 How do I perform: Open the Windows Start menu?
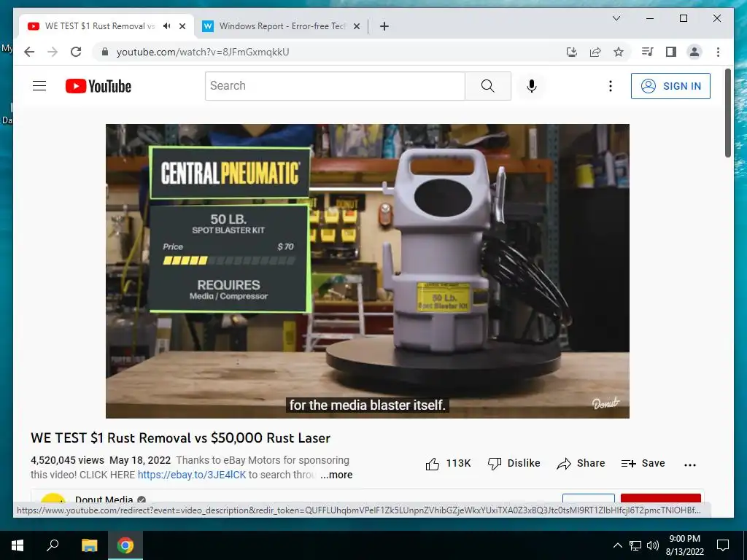click(18, 545)
